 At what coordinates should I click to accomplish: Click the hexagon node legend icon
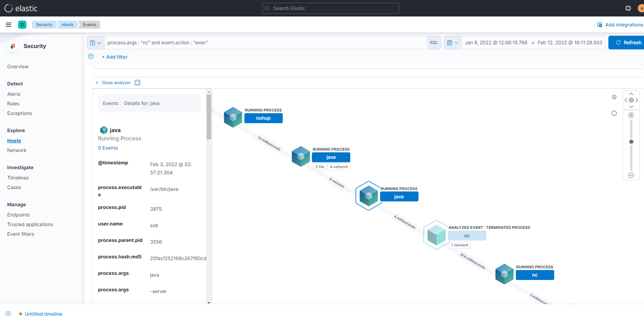click(614, 113)
